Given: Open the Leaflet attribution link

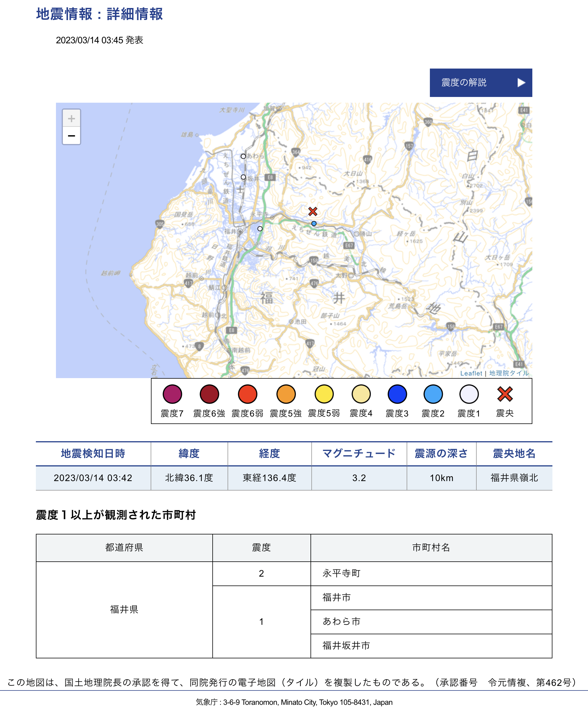Looking at the screenshot, I should pyautogui.click(x=471, y=373).
